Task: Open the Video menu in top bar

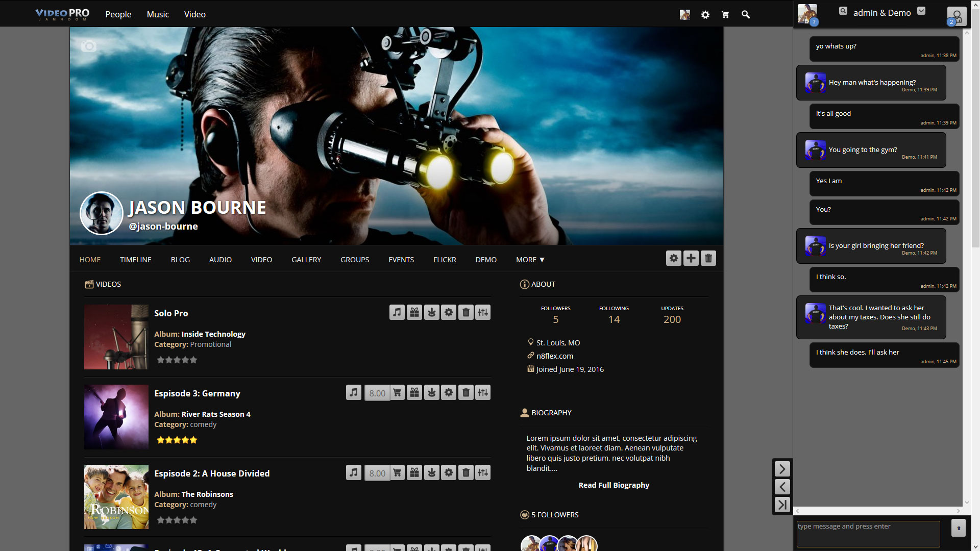Action: tap(195, 14)
